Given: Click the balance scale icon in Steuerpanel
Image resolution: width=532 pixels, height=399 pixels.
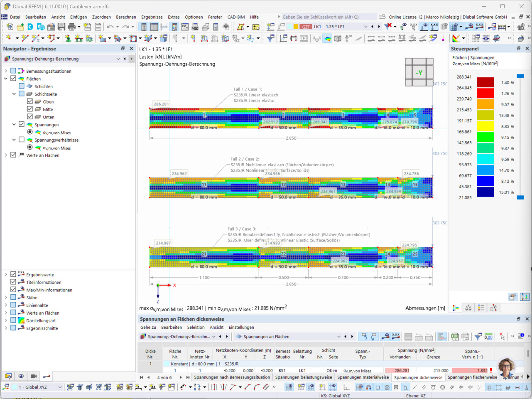Looking at the screenshot, I should (468, 308).
